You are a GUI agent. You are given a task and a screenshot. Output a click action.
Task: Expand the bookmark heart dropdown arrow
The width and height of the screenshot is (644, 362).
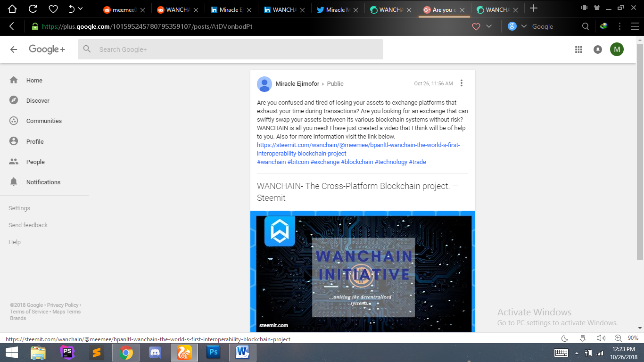click(489, 26)
